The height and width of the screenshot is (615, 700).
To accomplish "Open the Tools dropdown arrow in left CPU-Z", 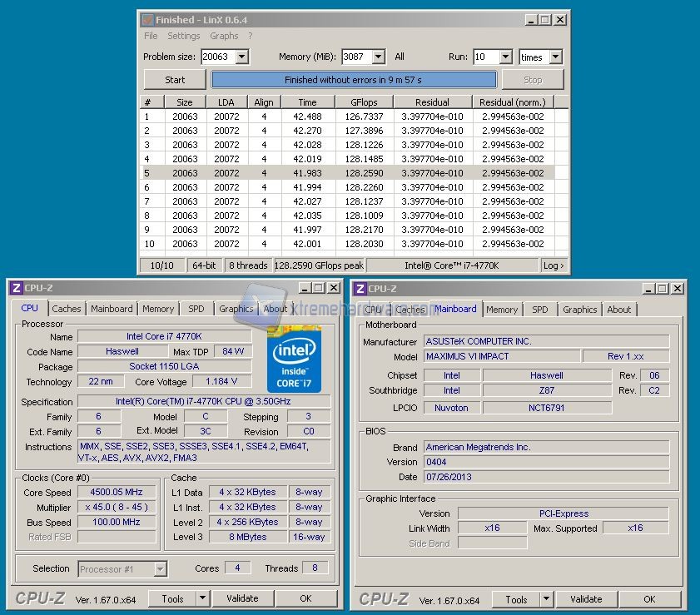I will [202, 598].
